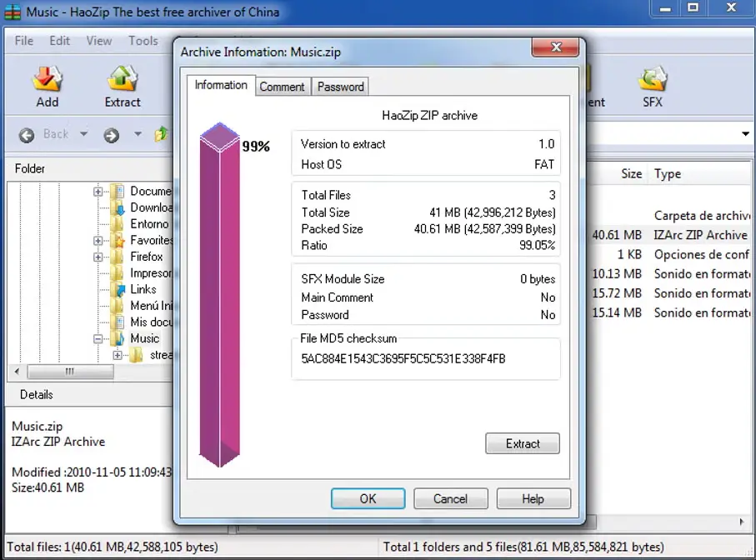Viewport: 756px width, 560px height.
Task: Click the HaoZip icon in title bar
Action: click(13, 12)
